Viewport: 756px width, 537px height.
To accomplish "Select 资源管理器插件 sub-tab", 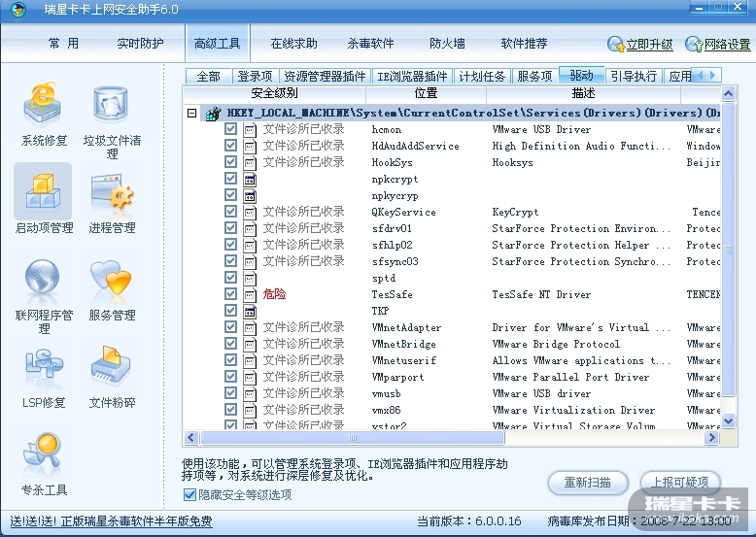I will coord(325,76).
